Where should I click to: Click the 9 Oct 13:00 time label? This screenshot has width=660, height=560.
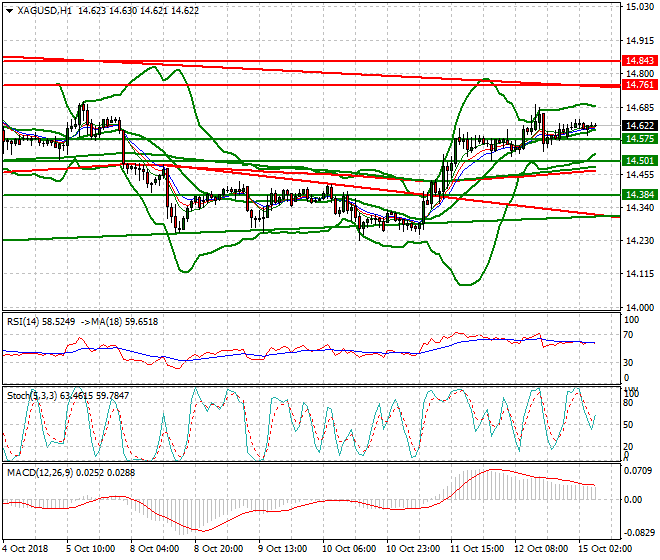pyautogui.click(x=283, y=549)
